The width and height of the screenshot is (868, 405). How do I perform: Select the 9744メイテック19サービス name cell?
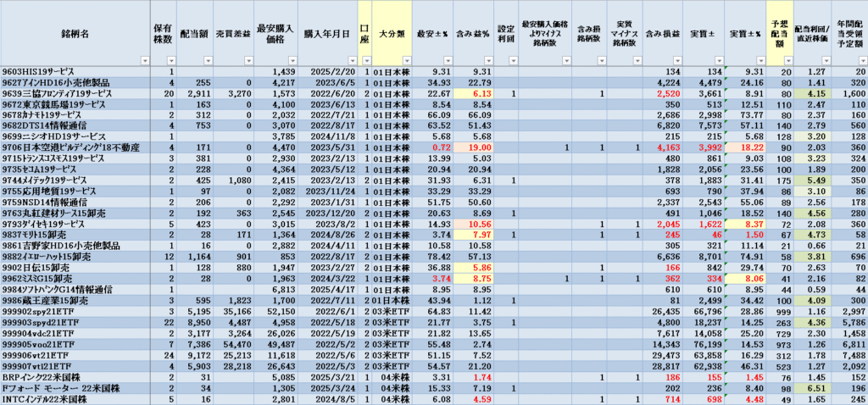pos(75,180)
